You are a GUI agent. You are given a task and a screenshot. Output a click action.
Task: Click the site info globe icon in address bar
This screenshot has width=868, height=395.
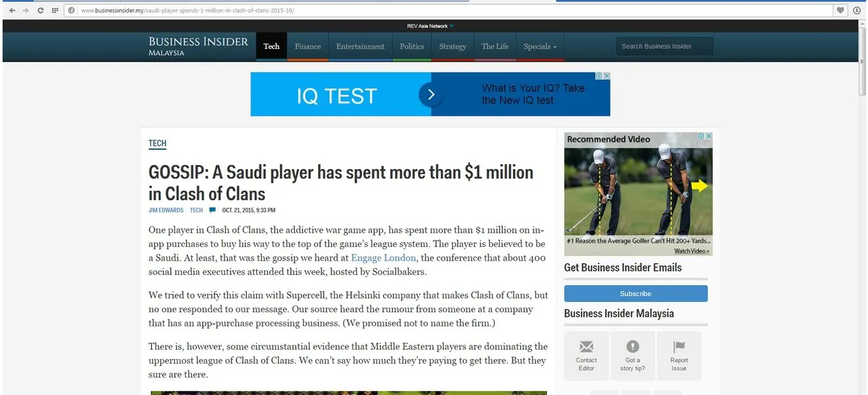click(x=71, y=10)
